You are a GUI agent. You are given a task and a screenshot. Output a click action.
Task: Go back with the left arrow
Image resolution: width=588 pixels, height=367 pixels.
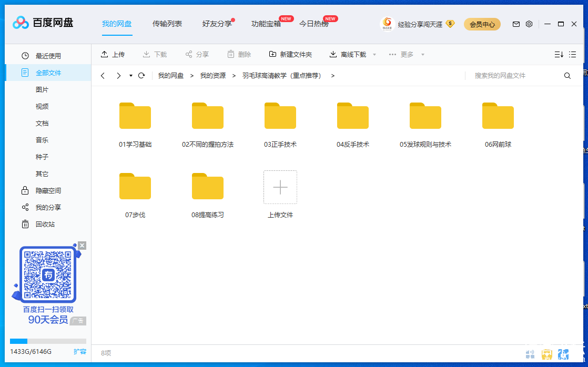103,76
